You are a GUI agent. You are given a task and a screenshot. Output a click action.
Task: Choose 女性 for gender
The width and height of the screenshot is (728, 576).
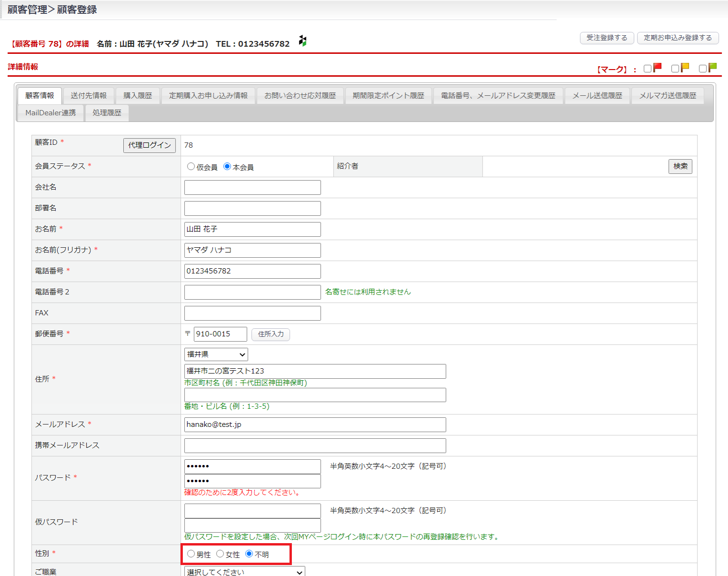coord(220,554)
